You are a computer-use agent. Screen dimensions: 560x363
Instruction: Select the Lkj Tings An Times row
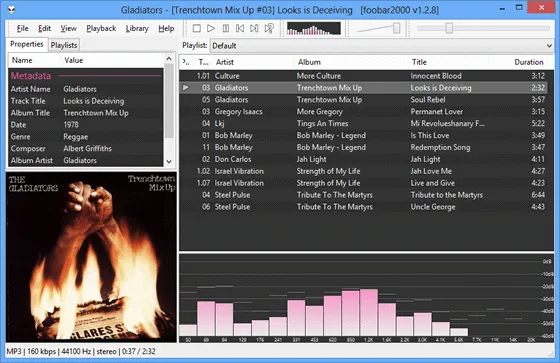tap(363, 124)
